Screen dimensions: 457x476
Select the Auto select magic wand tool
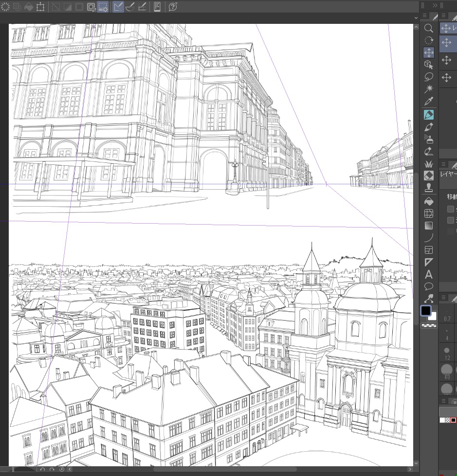tap(429, 89)
